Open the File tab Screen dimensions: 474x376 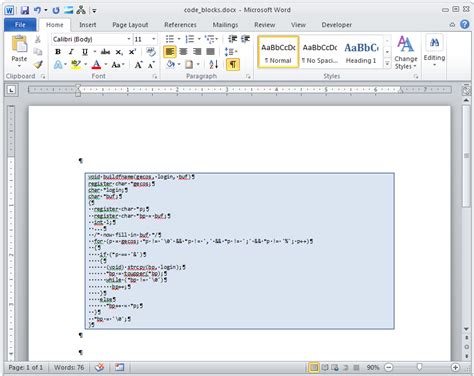click(20, 25)
